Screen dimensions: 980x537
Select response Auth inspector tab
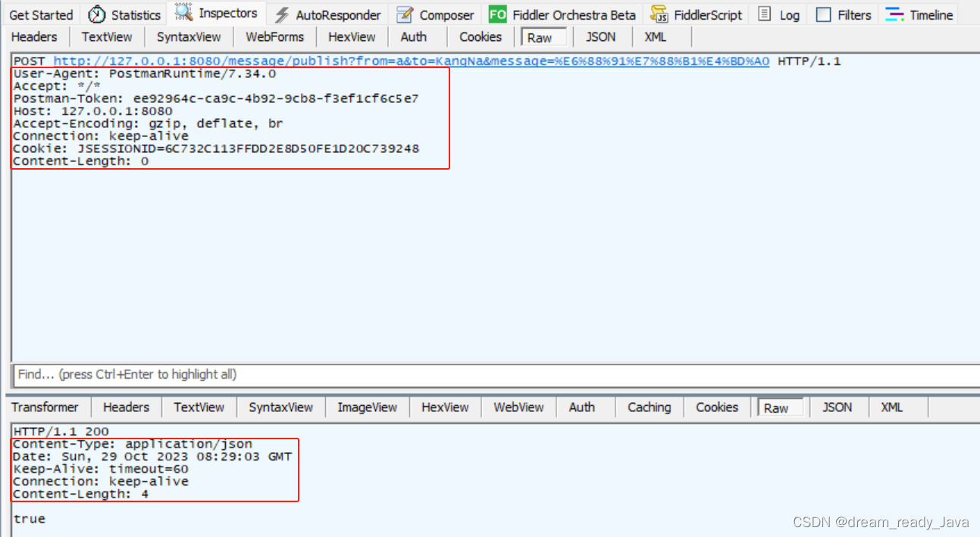[581, 407]
